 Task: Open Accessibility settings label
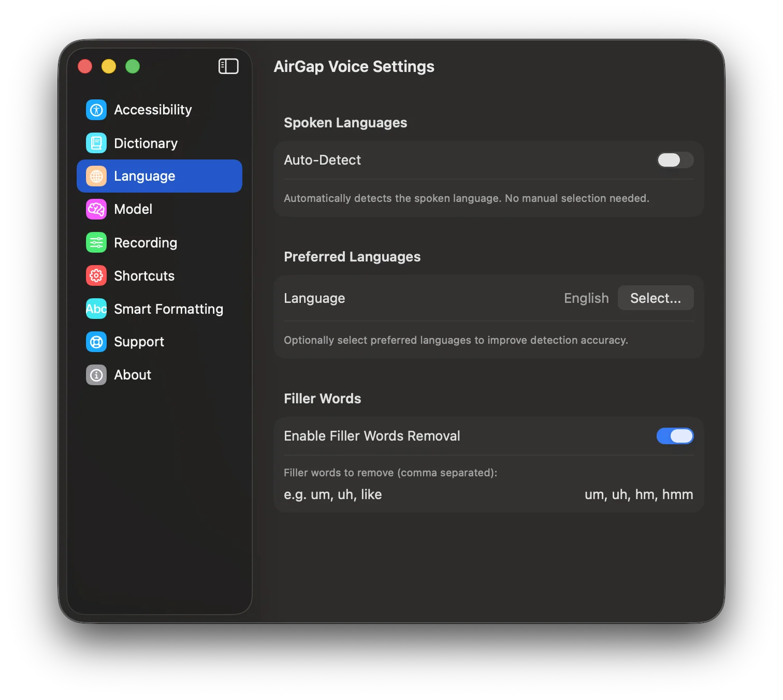153,110
